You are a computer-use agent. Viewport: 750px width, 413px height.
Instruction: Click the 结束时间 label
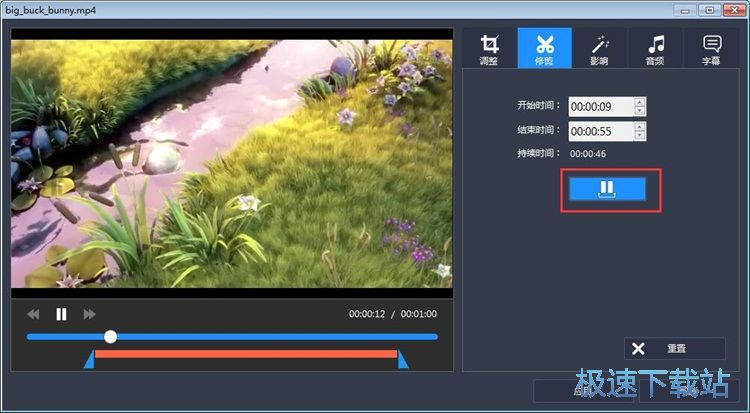539,130
